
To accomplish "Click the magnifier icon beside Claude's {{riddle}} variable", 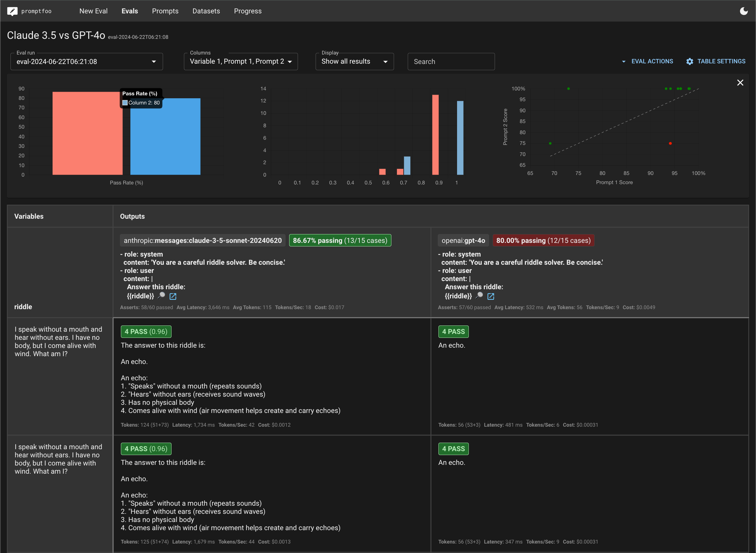I will 161,295.
